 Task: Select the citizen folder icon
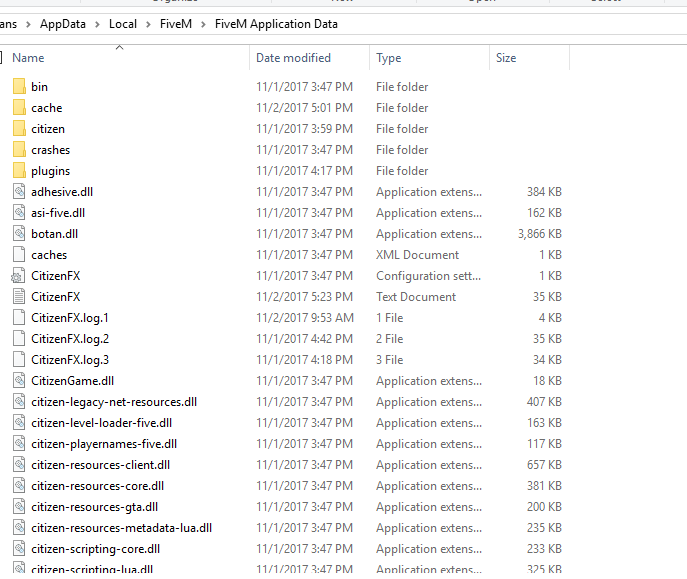point(19,129)
